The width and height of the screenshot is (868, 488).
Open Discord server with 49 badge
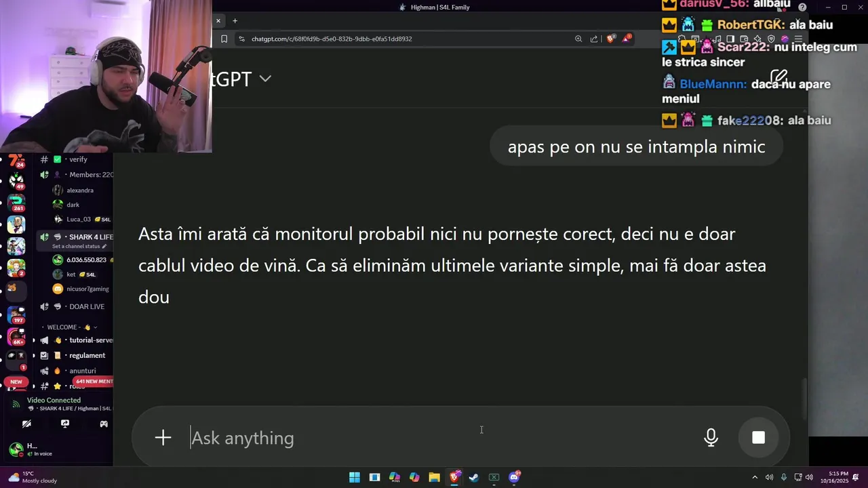point(16,180)
